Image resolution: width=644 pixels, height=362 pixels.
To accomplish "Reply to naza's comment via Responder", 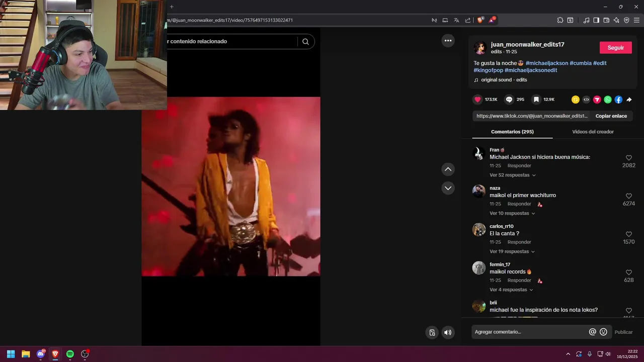I will click(x=519, y=204).
